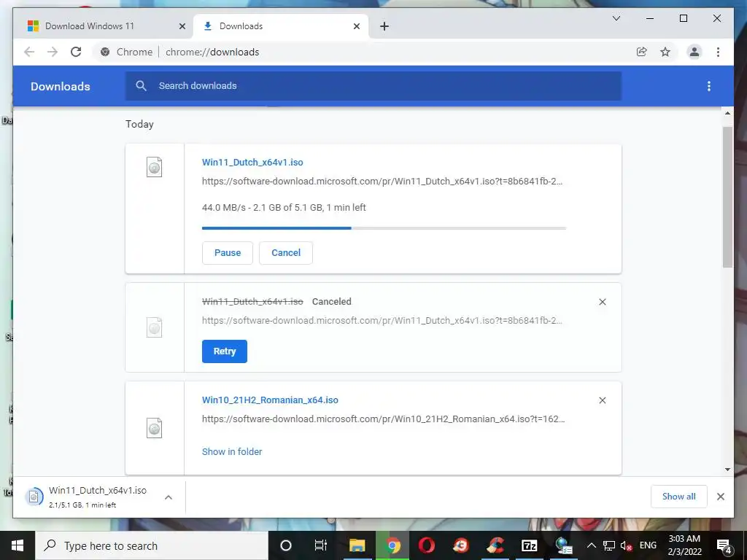Open the Win11_Dutch_x64v1.iso downloading file link

(x=252, y=162)
